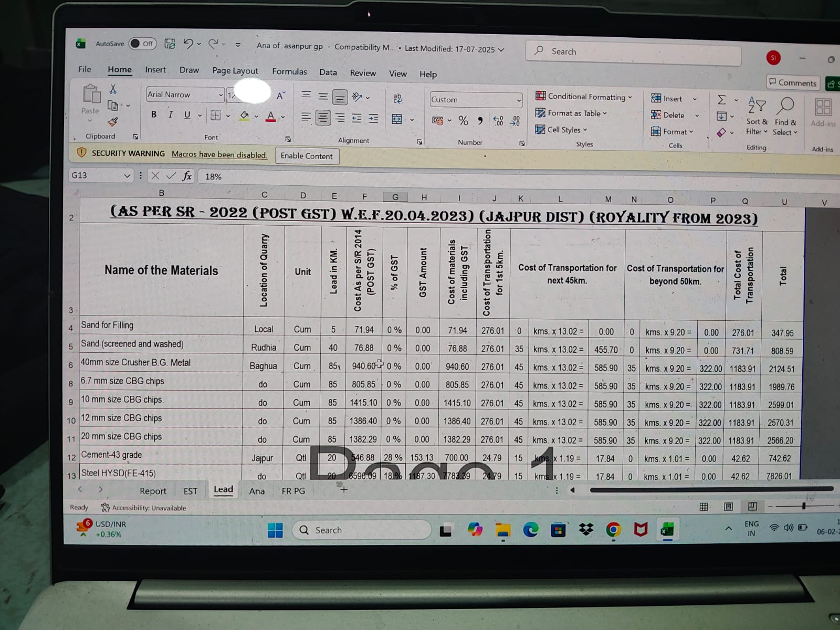Expand the Arial Narrow font dropdown
Image resolution: width=840 pixels, height=630 pixels.
pyautogui.click(x=220, y=95)
